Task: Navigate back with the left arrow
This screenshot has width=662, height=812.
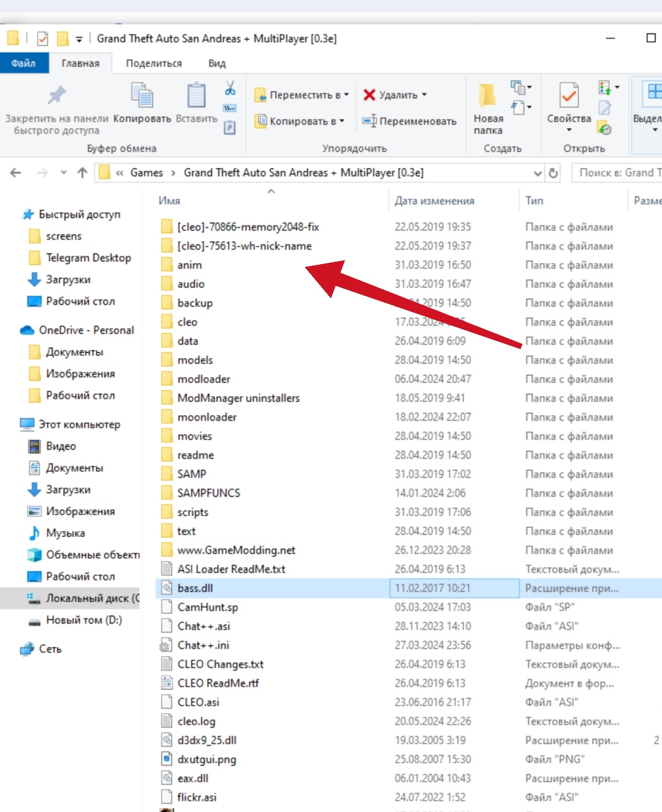Action: point(16,173)
